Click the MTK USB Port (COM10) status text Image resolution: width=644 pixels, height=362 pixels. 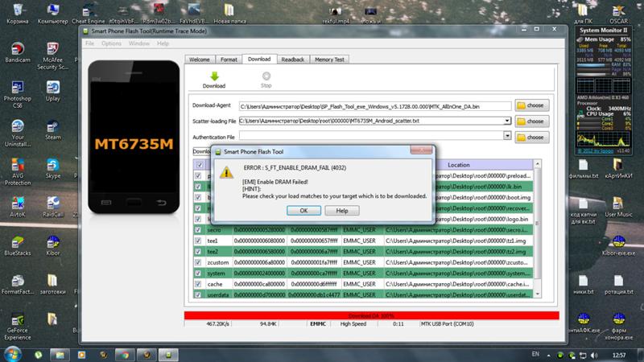447,324
